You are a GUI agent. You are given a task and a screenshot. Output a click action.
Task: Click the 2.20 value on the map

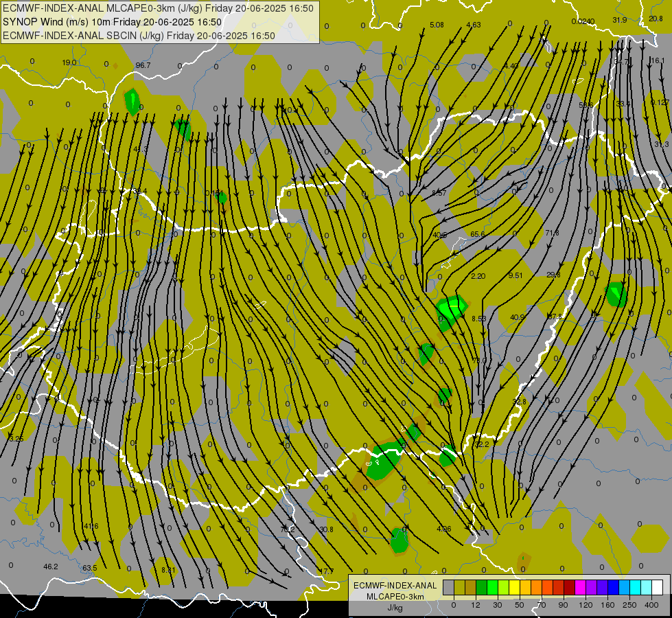[478, 276]
